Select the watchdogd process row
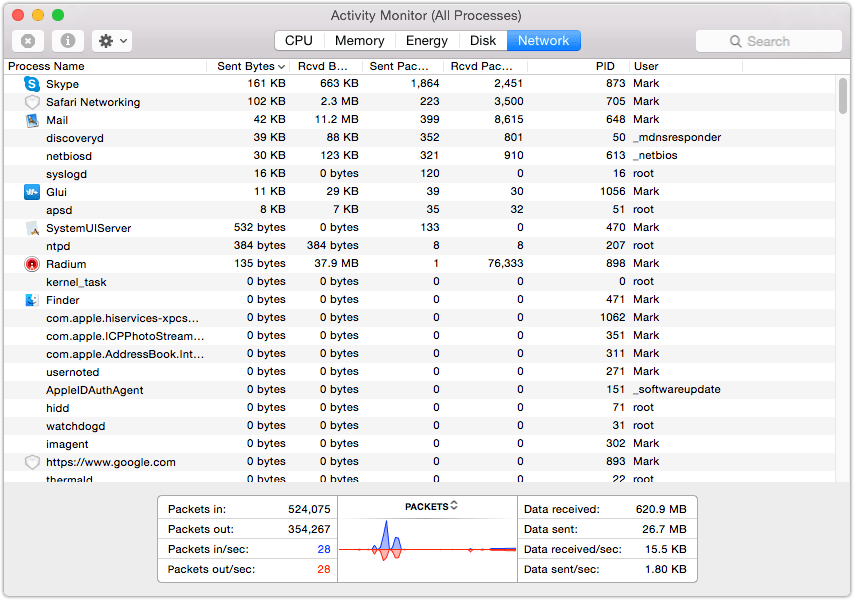The image size is (854, 600). pos(419,425)
